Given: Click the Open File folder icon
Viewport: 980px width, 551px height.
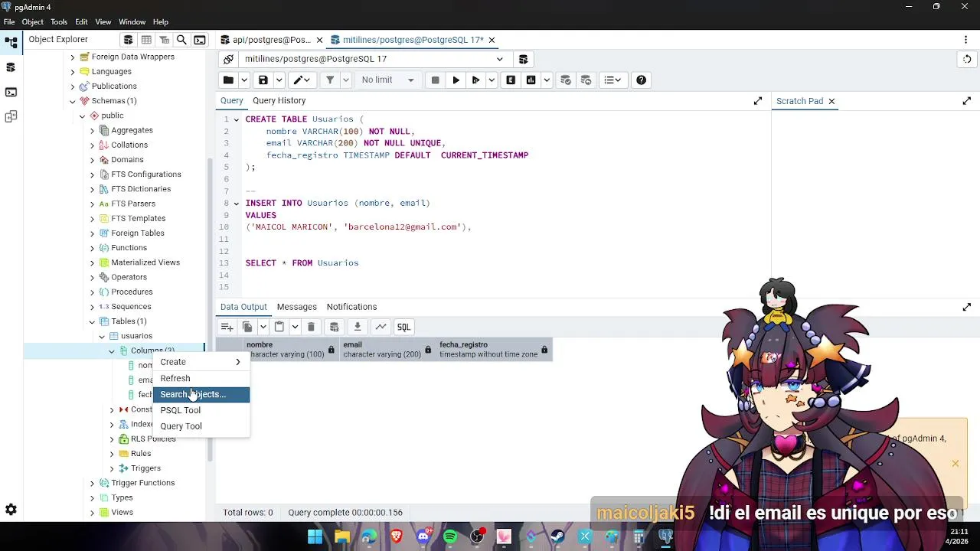Looking at the screenshot, I should point(228,80).
